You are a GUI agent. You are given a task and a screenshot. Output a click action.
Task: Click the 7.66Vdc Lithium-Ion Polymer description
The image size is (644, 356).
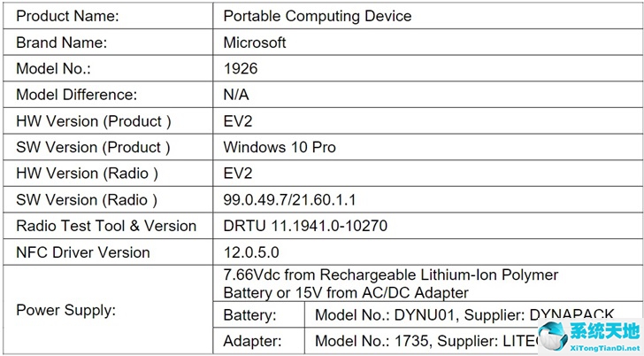(x=391, y=283)
